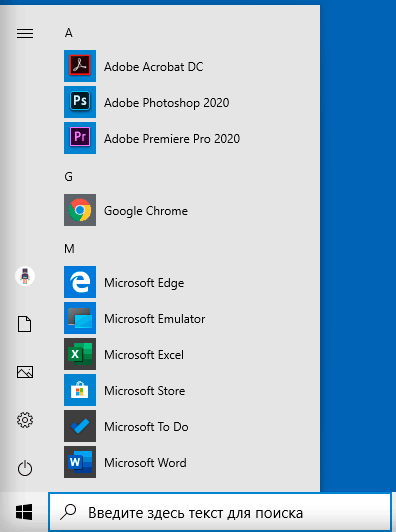Image resolution: width=396 pixels, height=532 pixels.
Task: Open the user account avatar
Action: click(25, 276)
